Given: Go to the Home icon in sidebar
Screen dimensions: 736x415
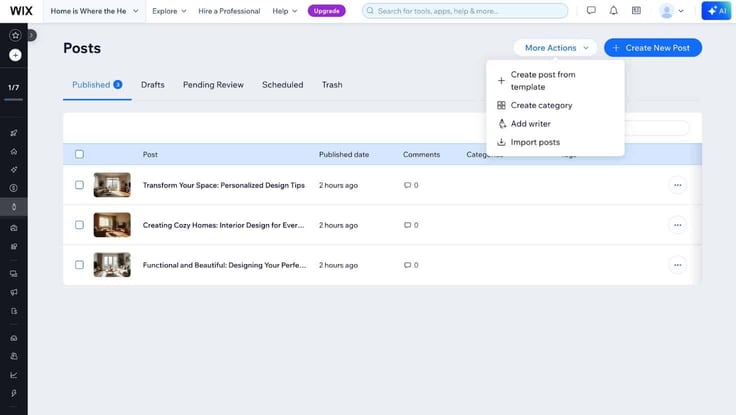Looking at the screenshot, I should [14, 151].
